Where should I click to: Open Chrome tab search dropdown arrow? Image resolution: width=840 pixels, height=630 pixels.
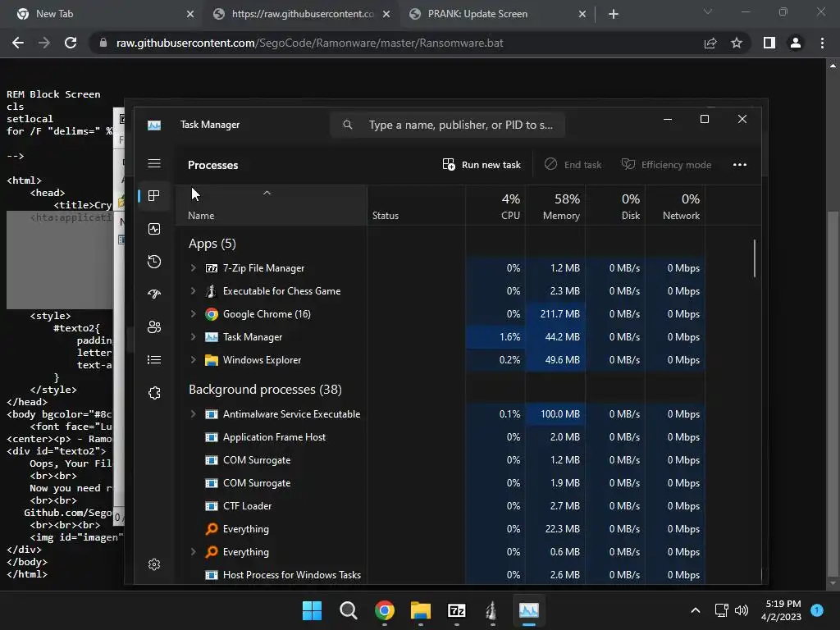pyautogui.click(x=708, y=11)
